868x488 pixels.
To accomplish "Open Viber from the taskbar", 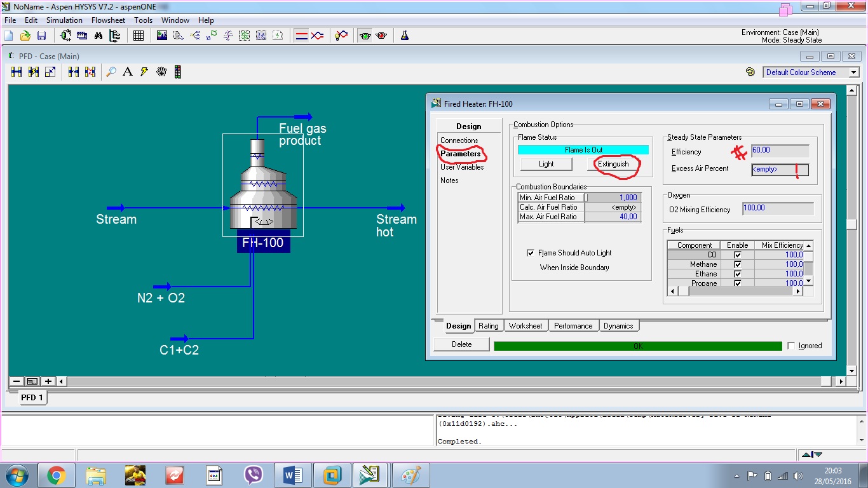I will (x=254, y=475).
